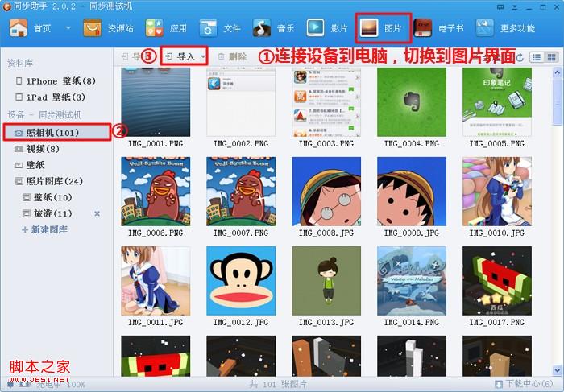The image size is (564, 392).
Task: Open the 资源站 resource store tab
Action: coord(108,28)
